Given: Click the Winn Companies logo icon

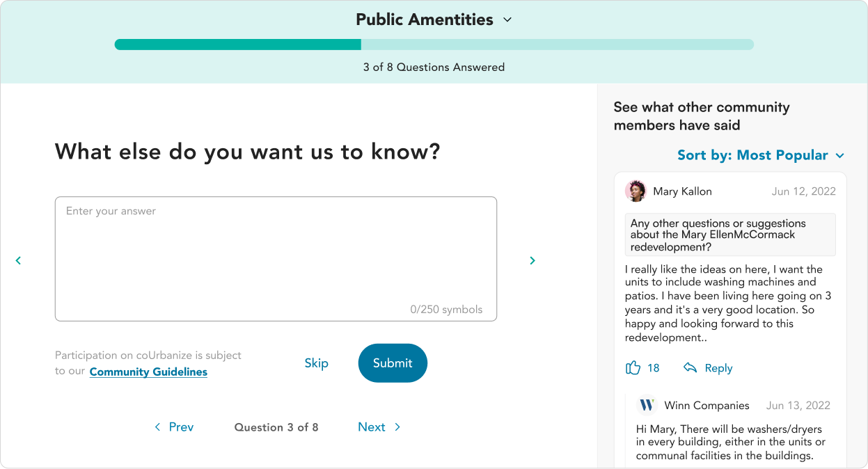Looking at the screenshot, I should 647,405.
